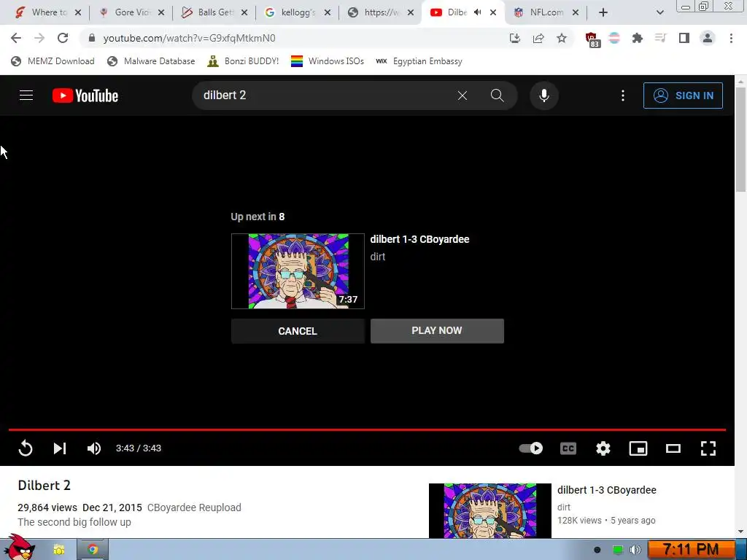Click the SIGN IN button

pyautogui.click(x=683, y=96)
